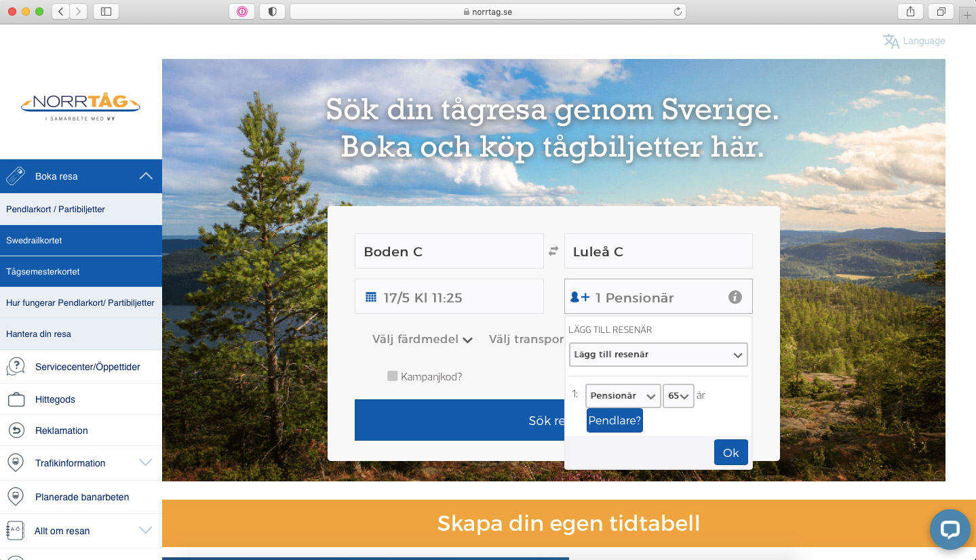976x560 pixels.
Task: Click the translate Language icon
Action: [x=891, y=41]
